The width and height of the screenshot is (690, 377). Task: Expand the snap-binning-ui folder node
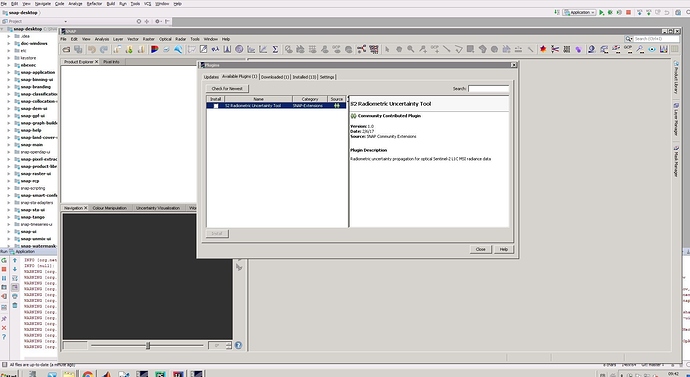9,80
